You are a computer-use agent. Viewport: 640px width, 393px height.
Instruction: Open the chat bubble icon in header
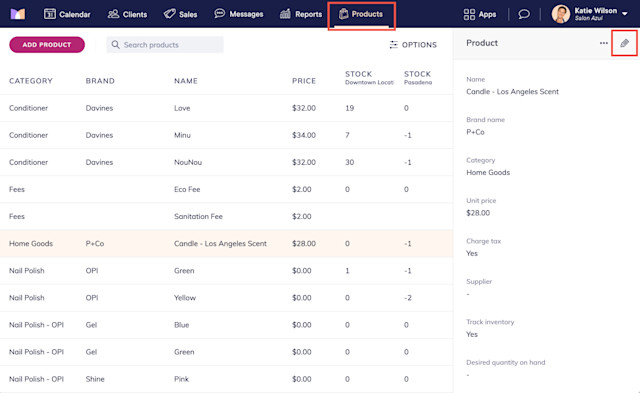524,14
